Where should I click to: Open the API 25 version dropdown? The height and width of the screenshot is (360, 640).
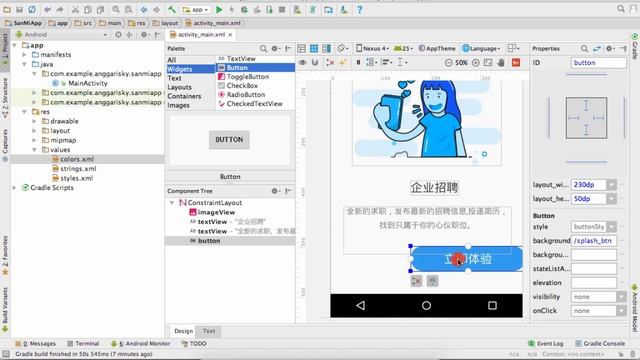coord(403,49)
